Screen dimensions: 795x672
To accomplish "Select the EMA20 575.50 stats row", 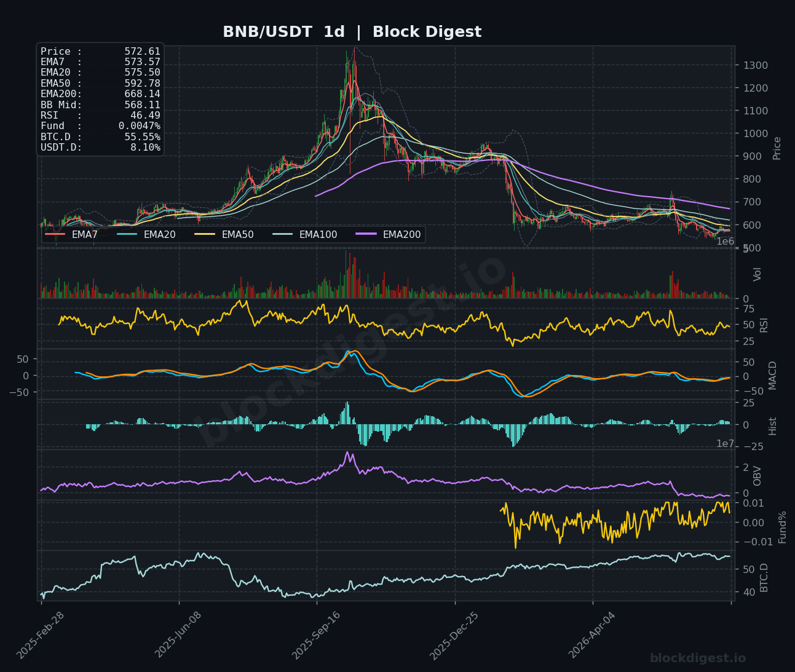I will 100,73.
